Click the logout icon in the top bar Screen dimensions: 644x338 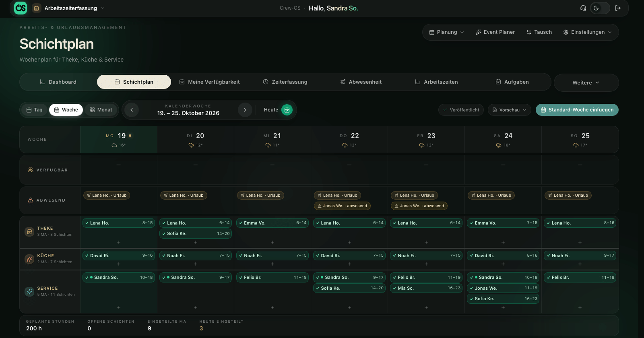[618, 8]
